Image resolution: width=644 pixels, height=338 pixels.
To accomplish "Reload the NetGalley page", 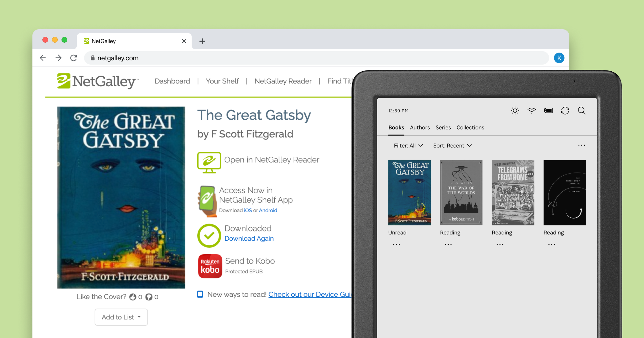I will coord(74,58).
